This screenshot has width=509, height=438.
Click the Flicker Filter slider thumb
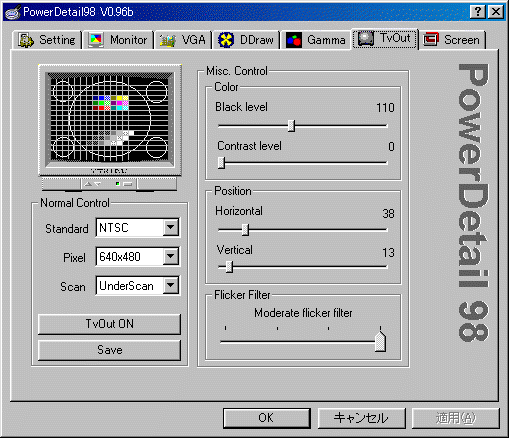click(380, 341)
